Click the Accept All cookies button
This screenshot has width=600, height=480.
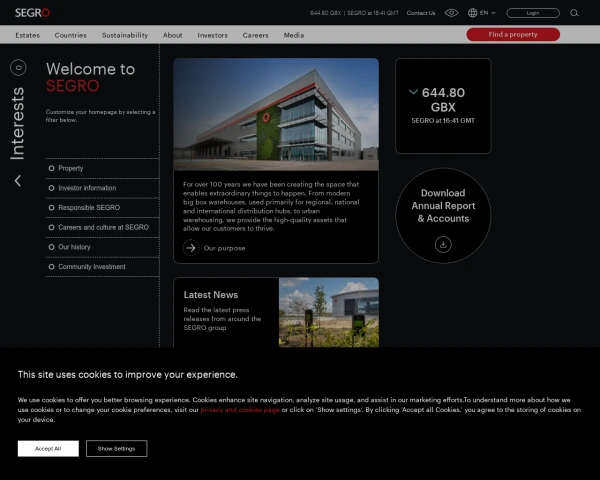tap(48, 449)
